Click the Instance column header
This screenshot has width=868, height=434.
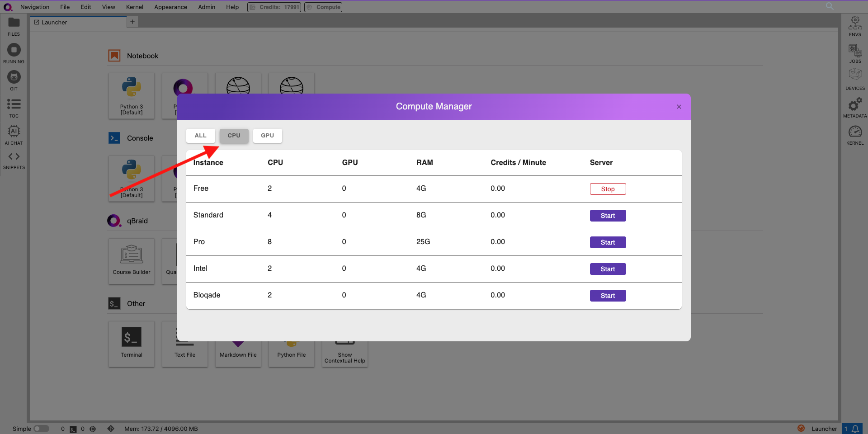(208, 163)
